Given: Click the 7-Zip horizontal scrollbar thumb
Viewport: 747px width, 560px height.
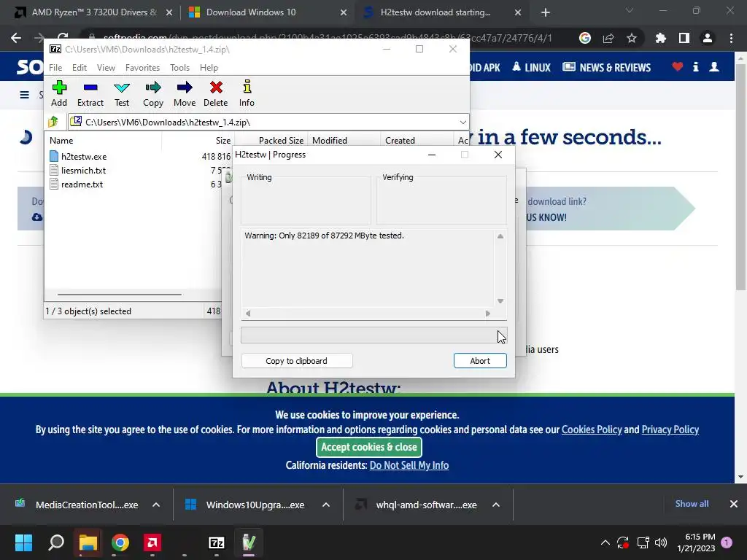Looking at the screenshot, I should (119, 295).
